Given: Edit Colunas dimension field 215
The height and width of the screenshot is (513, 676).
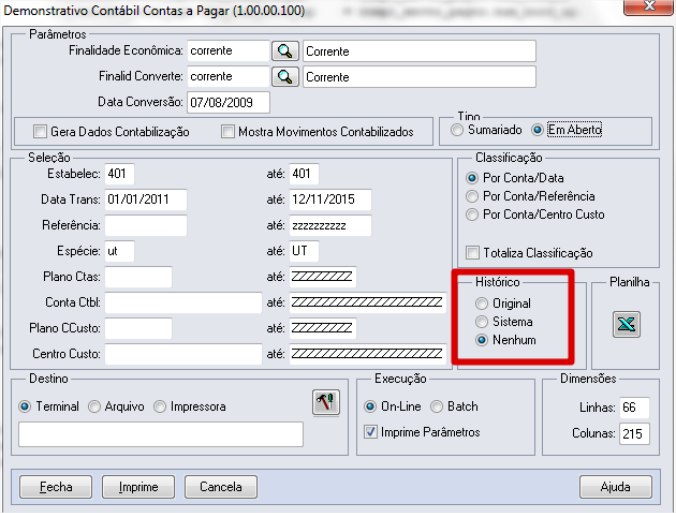Looking at the screenshot, I should [634, 434].
